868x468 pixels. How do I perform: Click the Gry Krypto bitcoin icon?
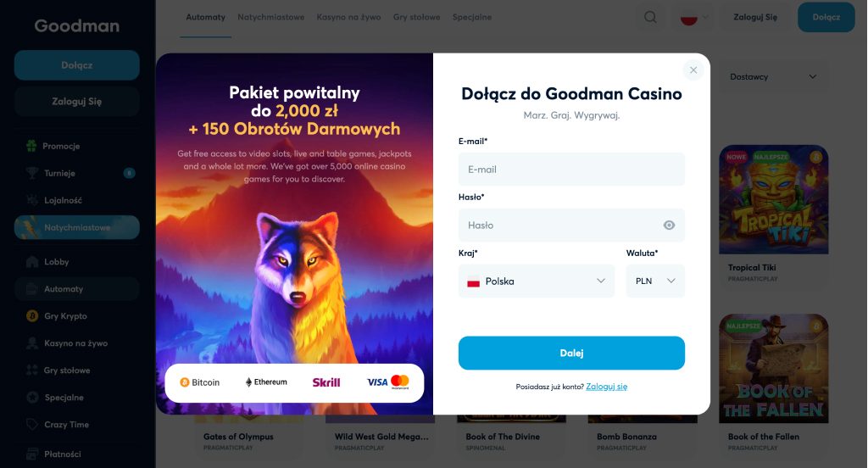coord(32,316)
